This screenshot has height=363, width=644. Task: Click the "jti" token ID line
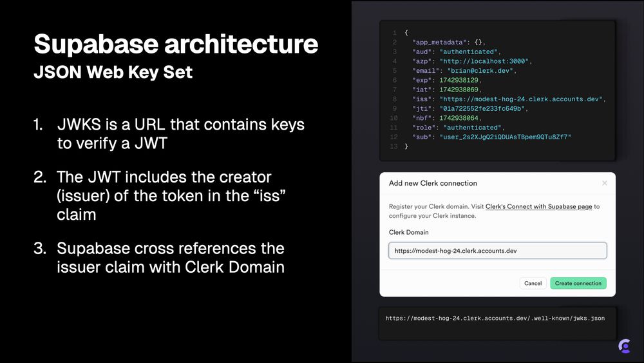click(x=470, y=108)
